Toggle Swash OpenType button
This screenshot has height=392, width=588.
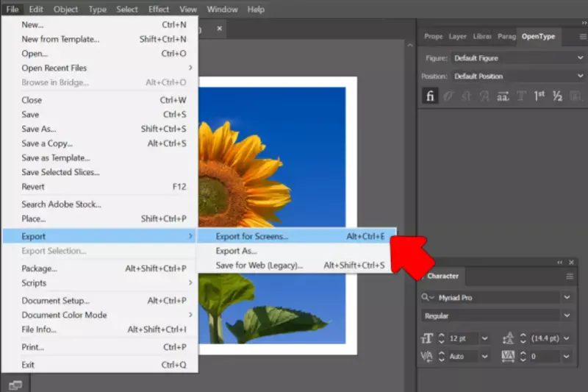tap(484, 96)
